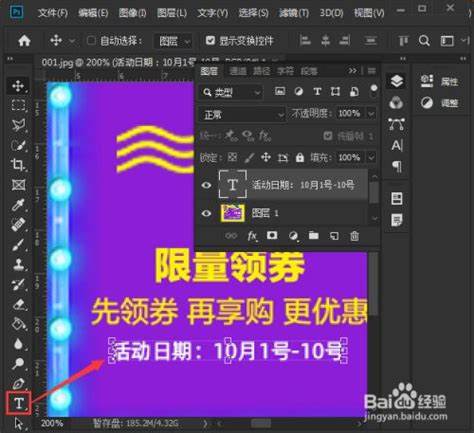474x433 pixels.
Task: Select the Rectangular Marquee tool
Action: pos(18,105)
